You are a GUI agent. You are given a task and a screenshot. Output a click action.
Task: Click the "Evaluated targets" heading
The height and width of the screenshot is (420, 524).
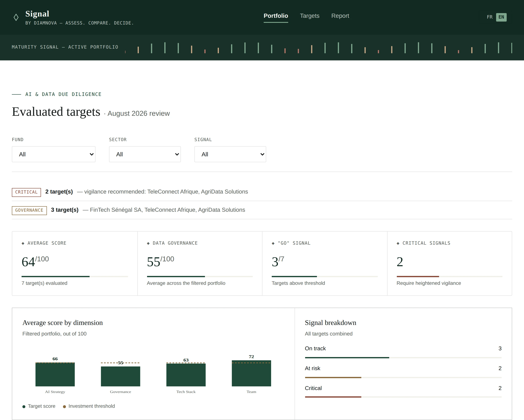[56, 112]
